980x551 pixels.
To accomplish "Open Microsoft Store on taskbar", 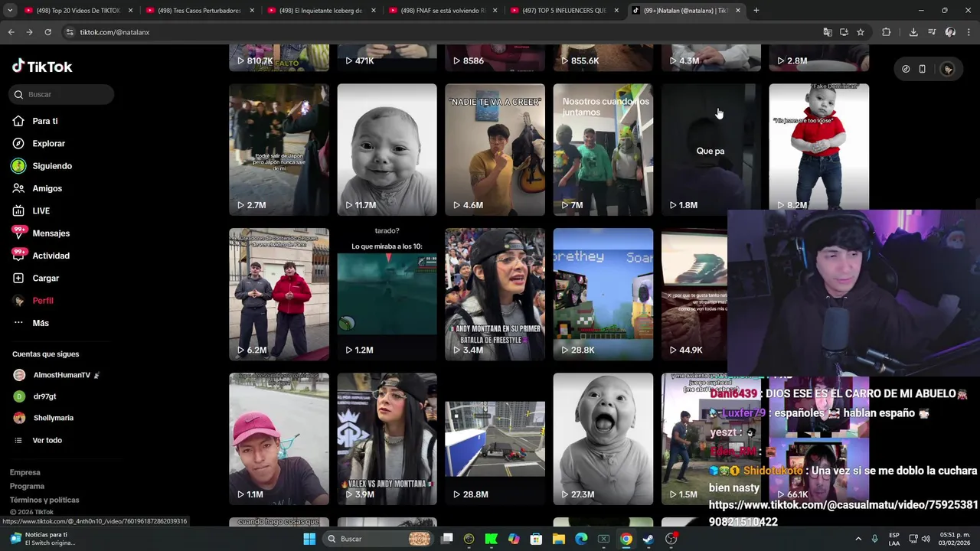I will tap(537, 539).
